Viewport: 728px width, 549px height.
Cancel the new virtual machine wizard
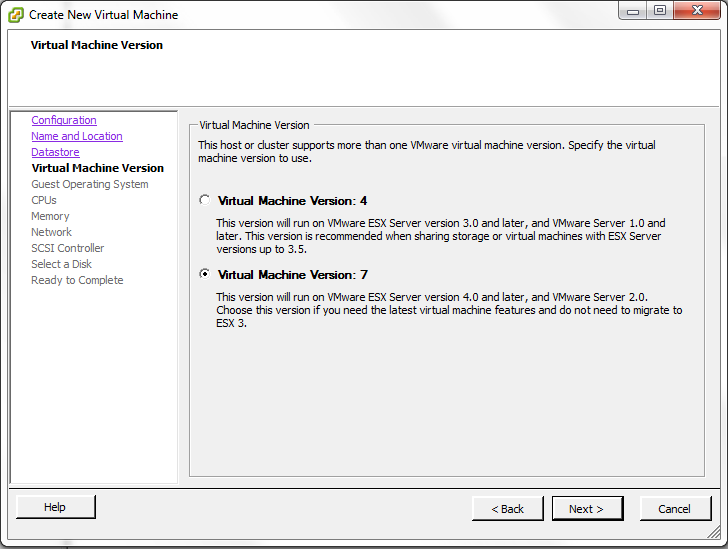pos(675,509)
